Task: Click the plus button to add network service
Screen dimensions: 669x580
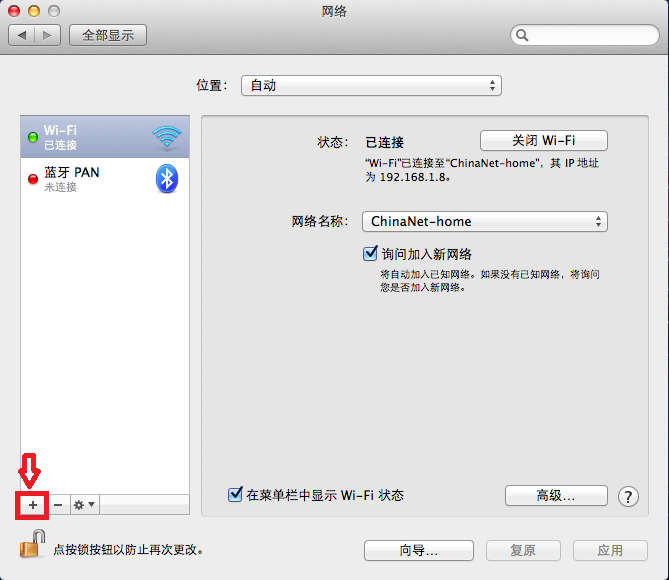Action: [32, 505]
